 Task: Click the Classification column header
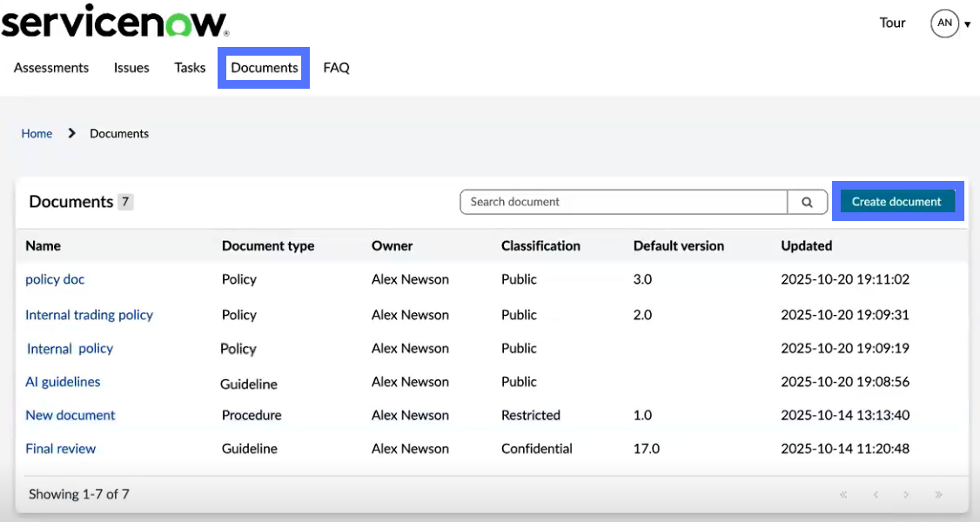pyautogui.click(x=540, y=246)
